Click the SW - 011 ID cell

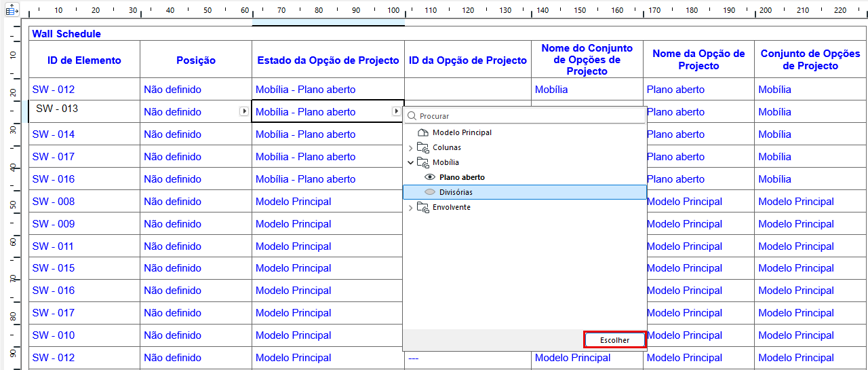pyautogui.click(x=84, y=246)
